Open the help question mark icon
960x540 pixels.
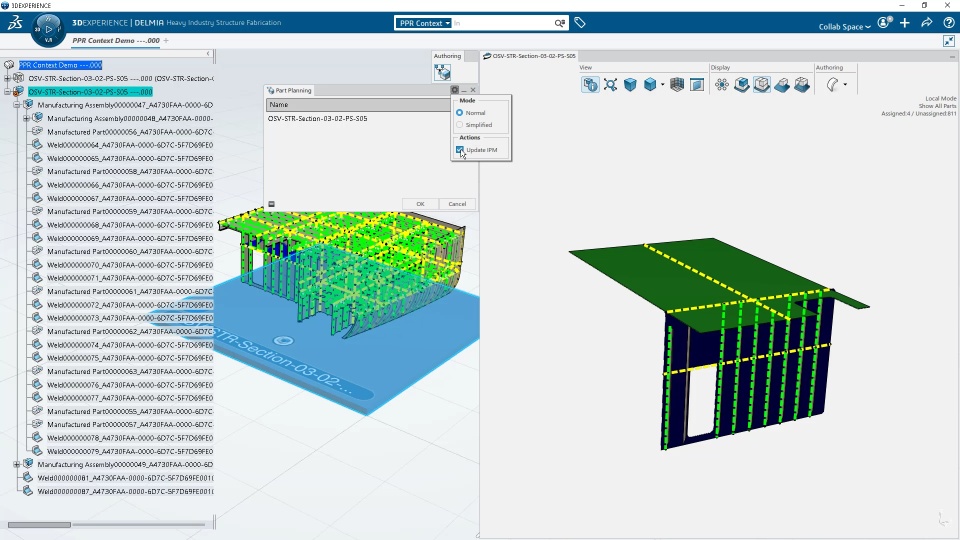click(948, 23)
